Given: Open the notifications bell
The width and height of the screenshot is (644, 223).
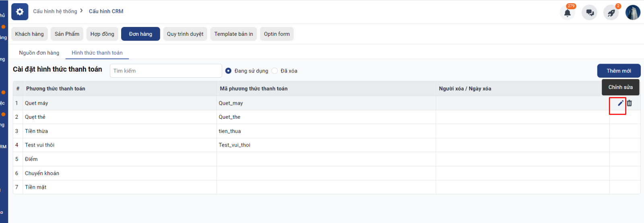Looking at the screenshot, I should (567, 12).
